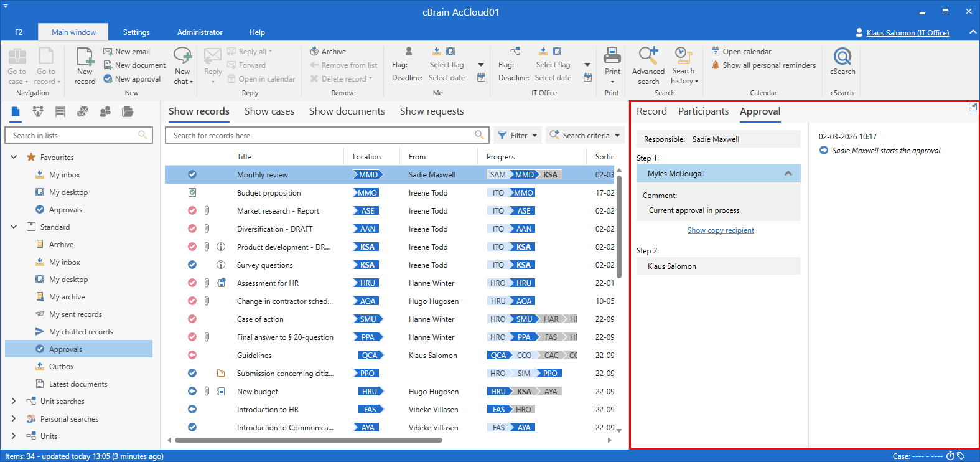This screenshot has height=462, width=980.
Task: Switch to the Settings ribbon tab
Action: click(136, 32)
